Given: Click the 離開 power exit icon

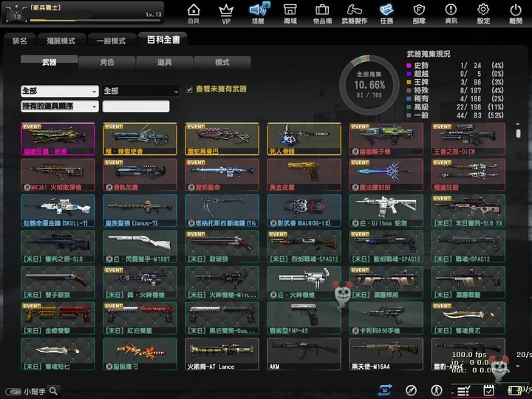Looking at the screenshot, I should pos(516,13).
